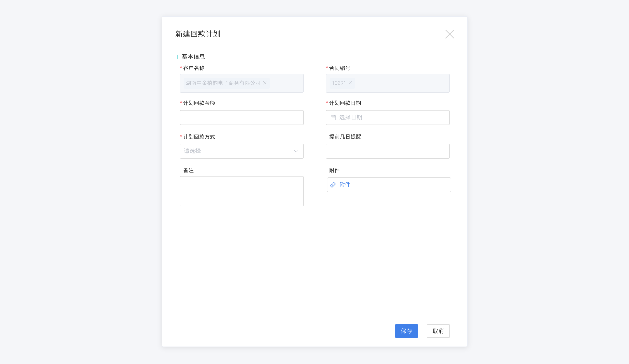Open the 选择日期 date picker field
The height and width of the screenshot is (364, 629).
(387, 118)
